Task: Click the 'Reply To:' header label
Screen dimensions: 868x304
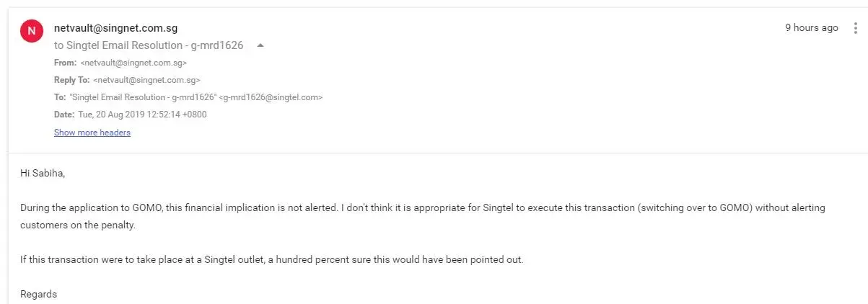Action: coord(71,80)
